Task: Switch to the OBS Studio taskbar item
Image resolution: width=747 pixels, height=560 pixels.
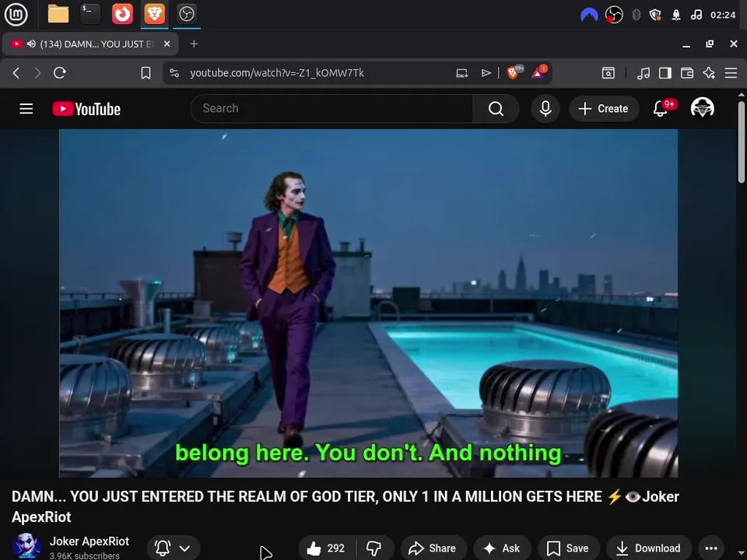Action: [x=186, y=14]
